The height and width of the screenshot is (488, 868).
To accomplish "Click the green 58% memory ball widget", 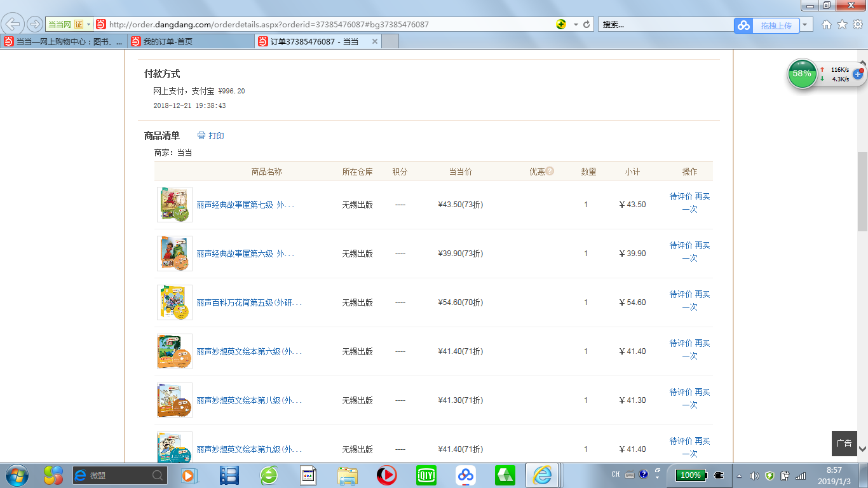I will 802,74.
